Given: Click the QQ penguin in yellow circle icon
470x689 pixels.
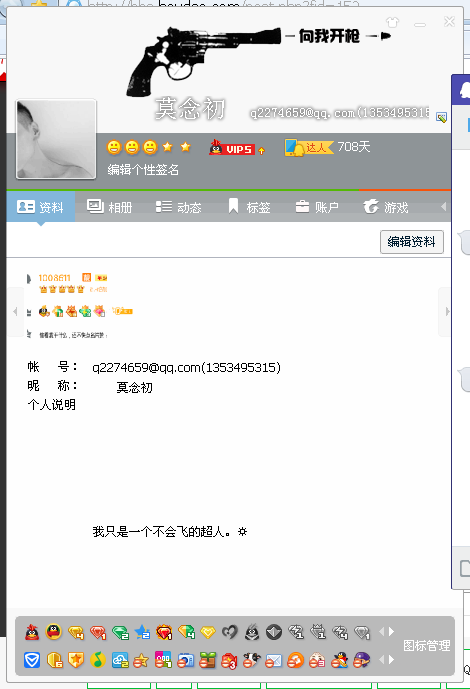Looking at the screenshot, I should [x=54, y=632].
